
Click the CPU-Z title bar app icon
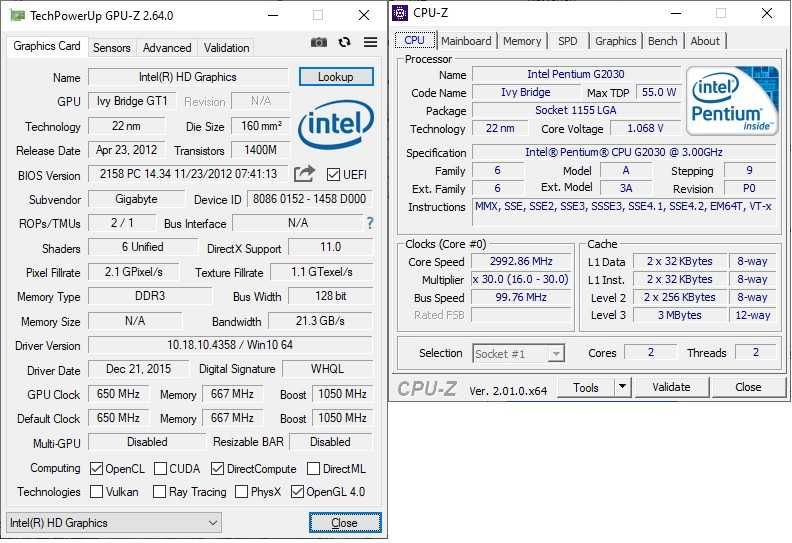400,13
